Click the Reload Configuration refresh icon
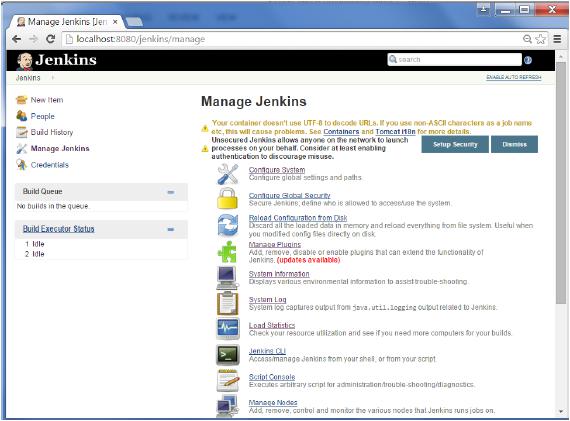The width and height of the screenshot is (570, 421). [x=228, y=225]
